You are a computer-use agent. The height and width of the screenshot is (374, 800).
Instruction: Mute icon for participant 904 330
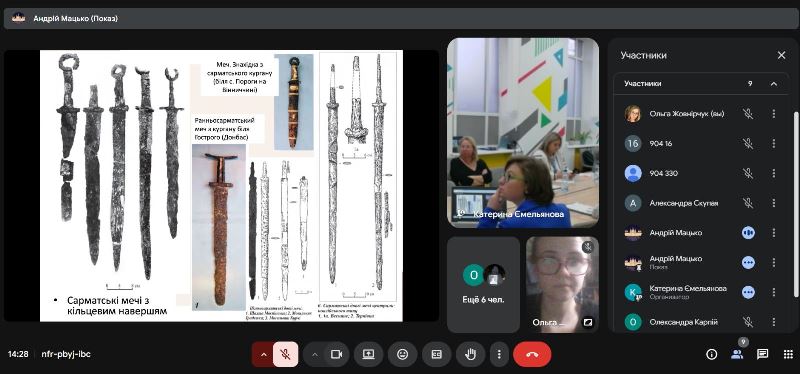coord(748,173)
